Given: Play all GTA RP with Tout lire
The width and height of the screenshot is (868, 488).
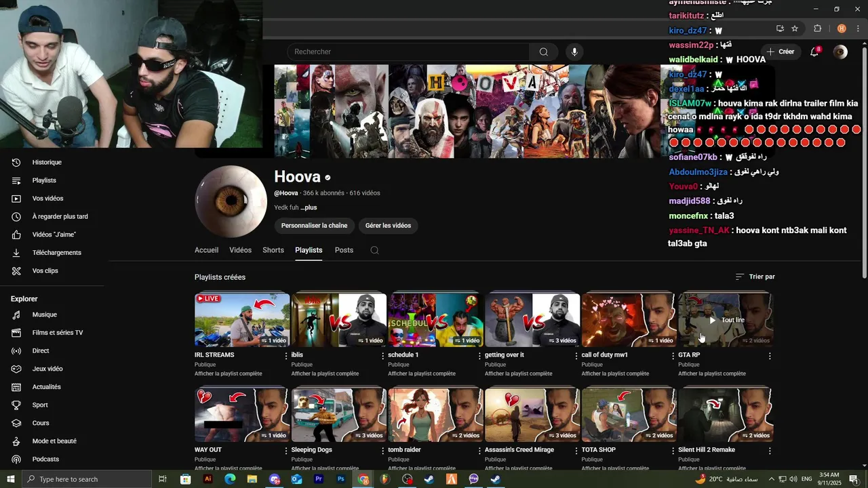Looking at the screenshot, I should tap(726, 320).
